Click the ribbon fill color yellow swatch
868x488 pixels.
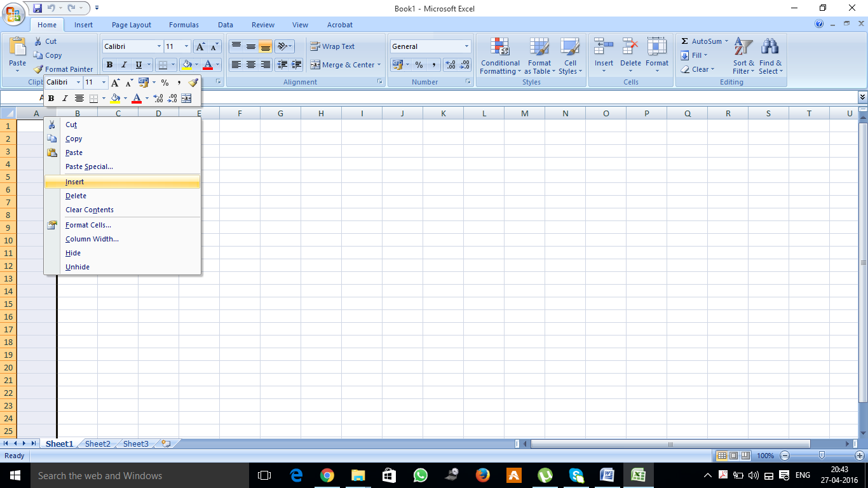[x=186, y=65]
